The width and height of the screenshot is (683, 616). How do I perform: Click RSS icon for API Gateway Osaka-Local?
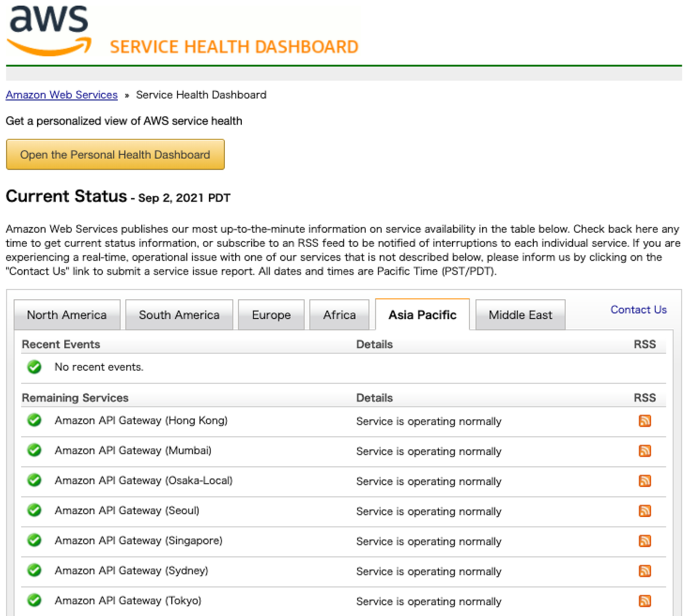(644, 481)
